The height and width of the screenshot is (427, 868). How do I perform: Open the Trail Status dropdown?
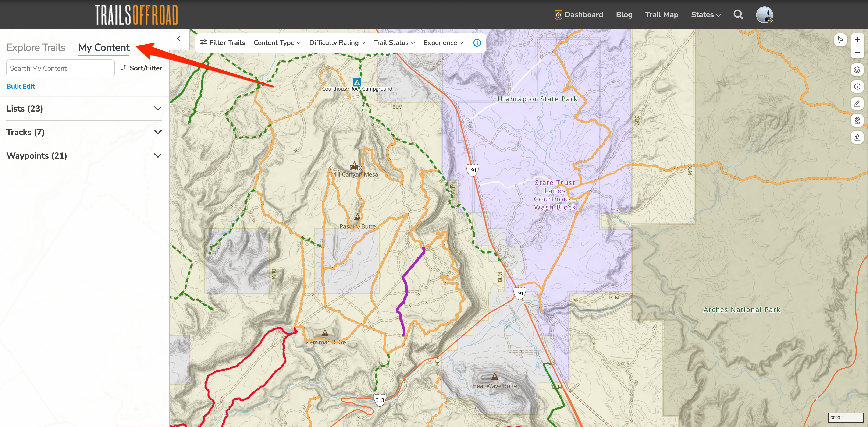pyautogui.click(x=394, y=43)
